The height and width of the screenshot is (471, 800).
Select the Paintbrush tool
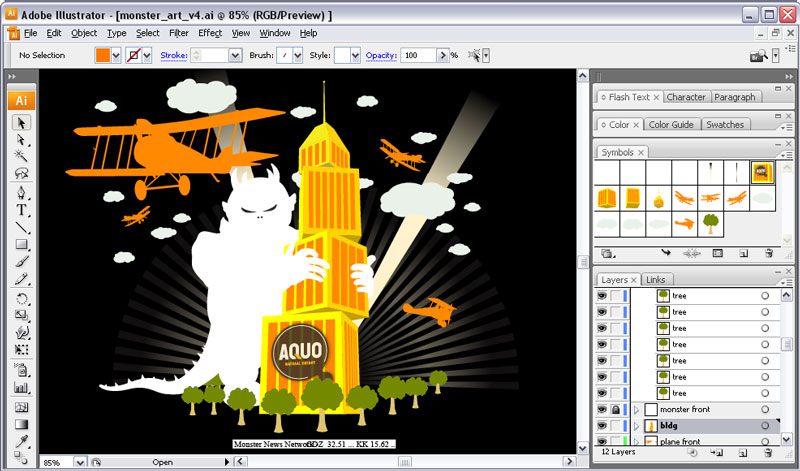point(21,262)
